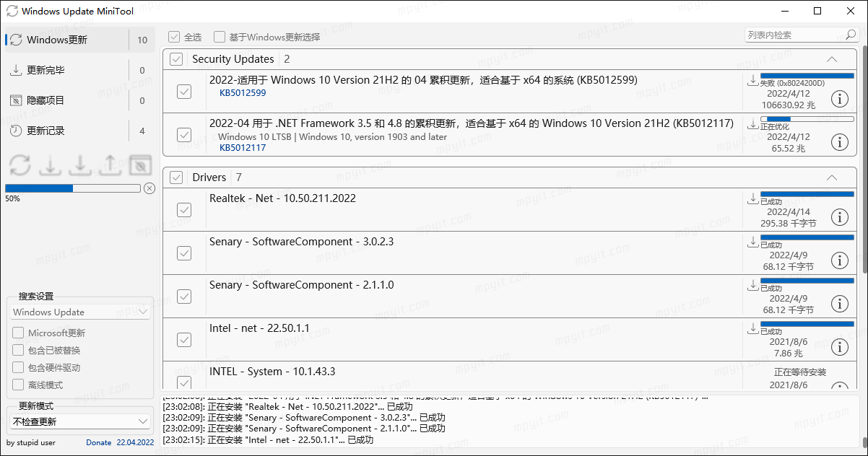This screenshot has height=456, width=868.
Task: Click the install updates icon
Action: (x=80, y=165)
